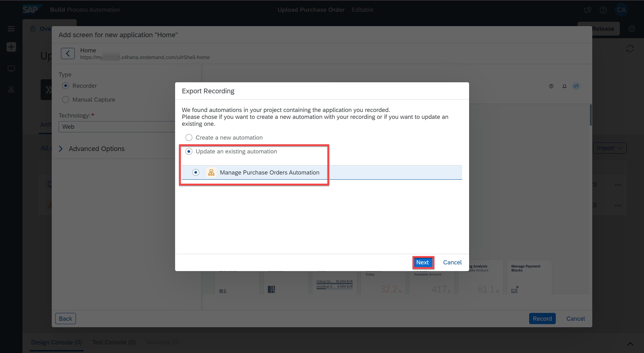Select the Manual Capture radio button

pos(66,100)
